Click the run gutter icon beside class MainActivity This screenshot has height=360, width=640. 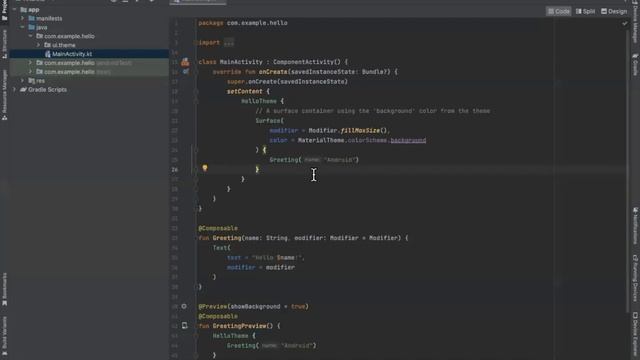click(x=185, y=62)
